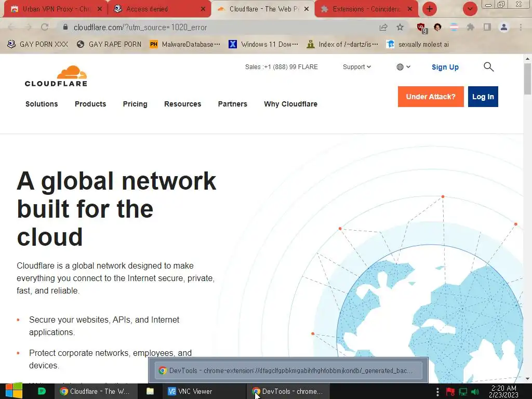Open the Chrome three-dot menu
The height and width of the screenshot is (399, 532).
521,27
